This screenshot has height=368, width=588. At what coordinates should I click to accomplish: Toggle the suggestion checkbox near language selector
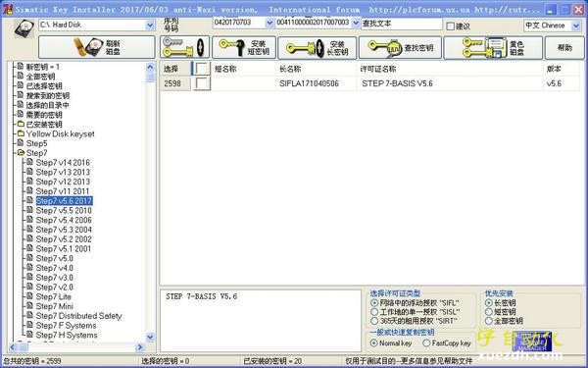[451, 26]
